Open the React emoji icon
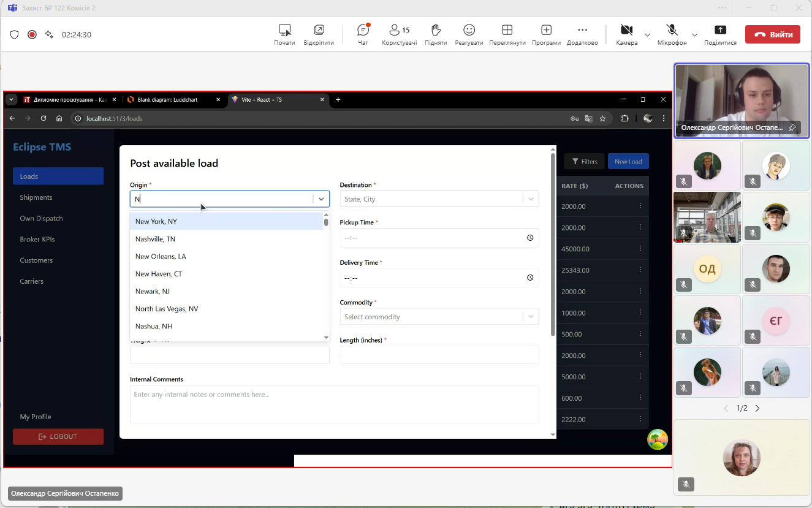The height and width of the screenshot is (508, 812). click(469, 31)
